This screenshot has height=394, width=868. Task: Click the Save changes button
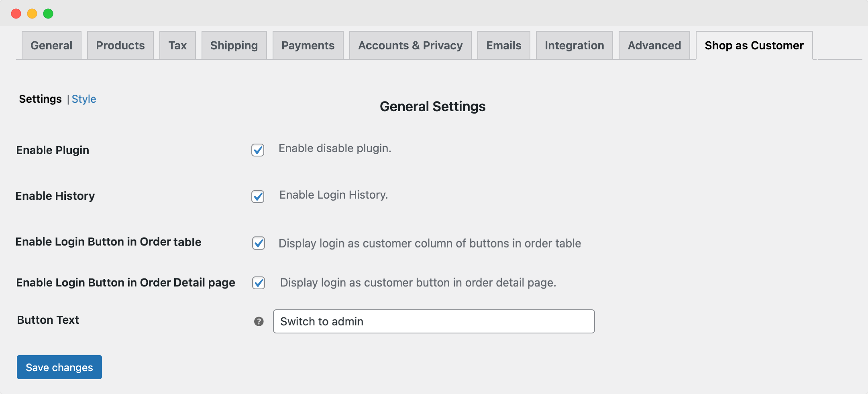click(x=59, y=367)
